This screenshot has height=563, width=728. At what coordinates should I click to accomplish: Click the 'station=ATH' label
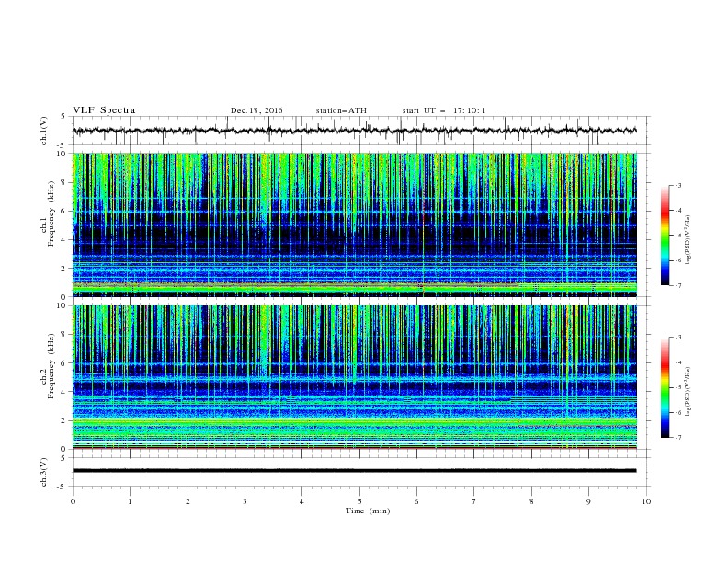(x=341, y=110)
